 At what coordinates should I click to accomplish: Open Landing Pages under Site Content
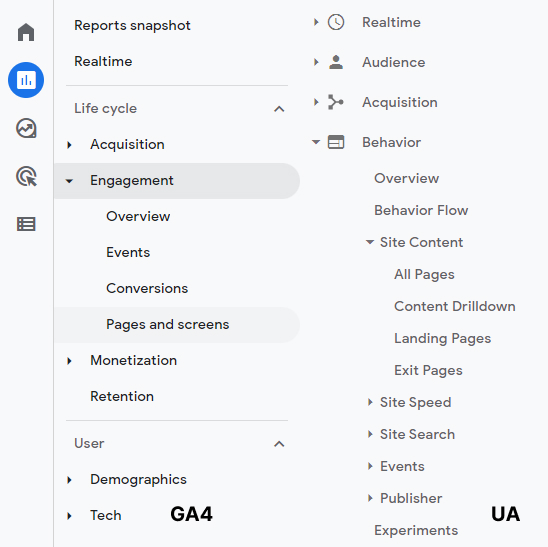tap(442, 338)
